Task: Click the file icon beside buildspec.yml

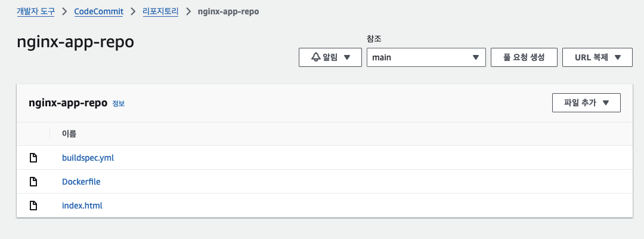Action: pos(33,158)
